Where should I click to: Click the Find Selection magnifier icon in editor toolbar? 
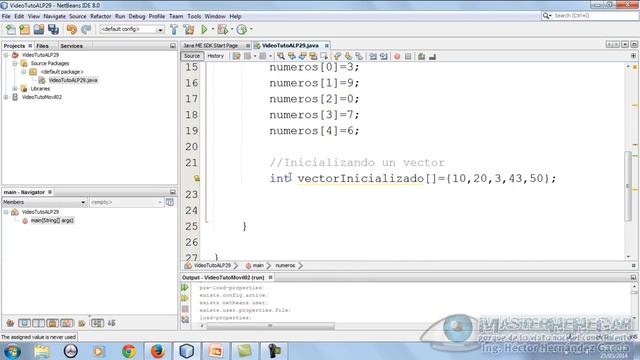tap(281, 56)
